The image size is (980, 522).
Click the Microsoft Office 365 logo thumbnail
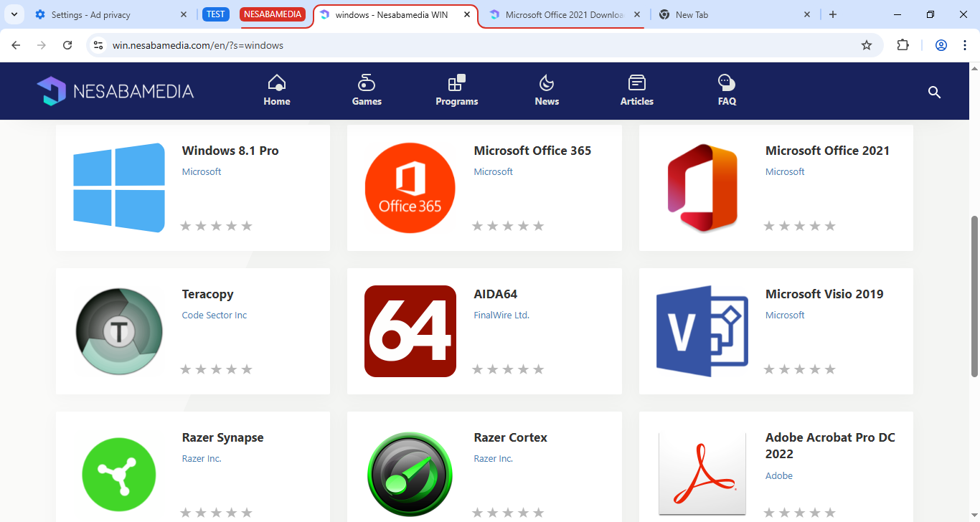tap(410, 188)
